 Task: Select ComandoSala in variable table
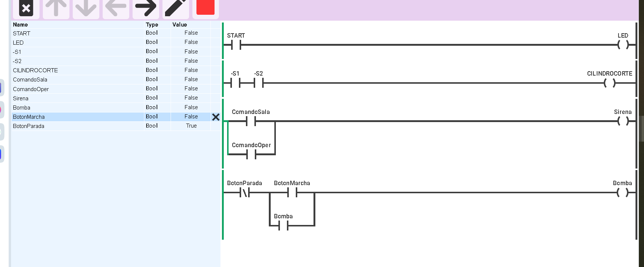pyautogui.click(x=30, y=80)
